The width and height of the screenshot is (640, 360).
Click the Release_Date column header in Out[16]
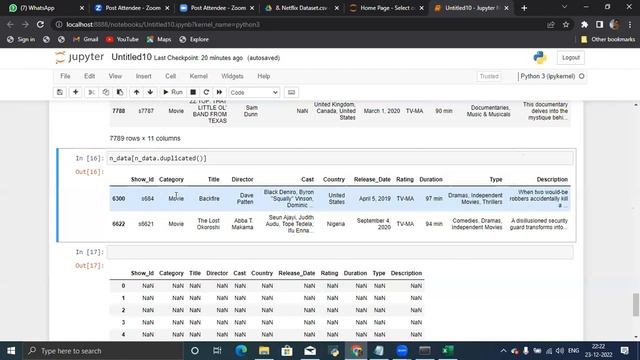coord(372,180)
